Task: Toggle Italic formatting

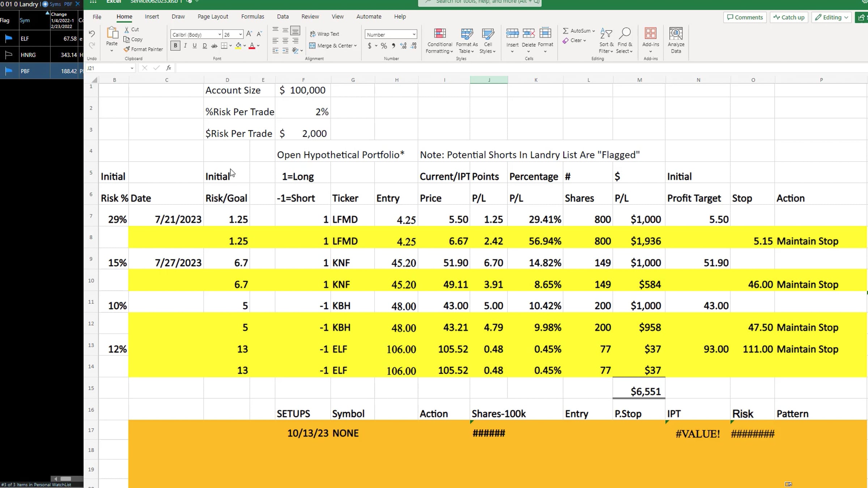Action: 185,46
